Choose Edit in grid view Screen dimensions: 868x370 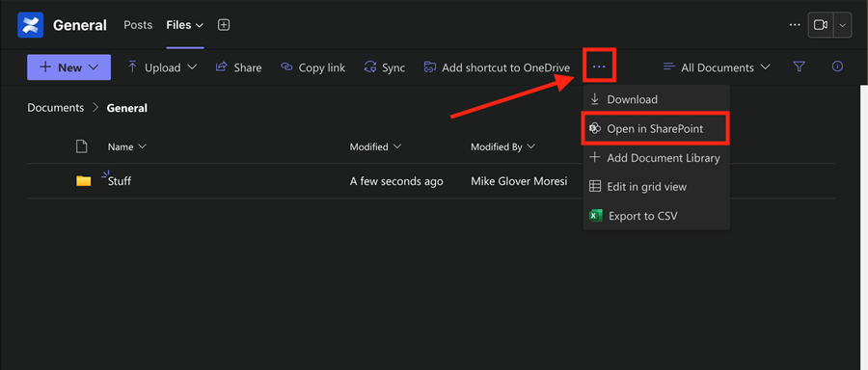[657, 187]
